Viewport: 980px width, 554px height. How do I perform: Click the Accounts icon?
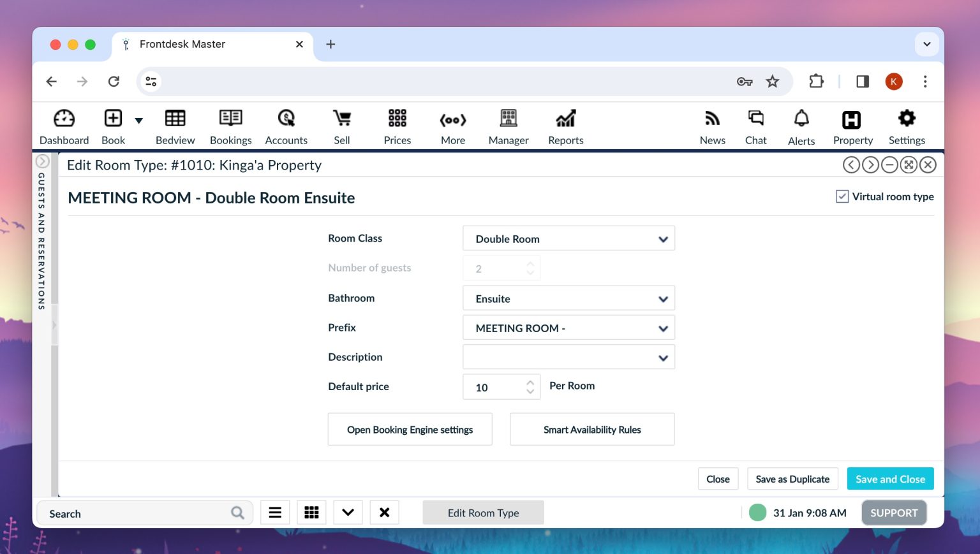click(286, 126)
